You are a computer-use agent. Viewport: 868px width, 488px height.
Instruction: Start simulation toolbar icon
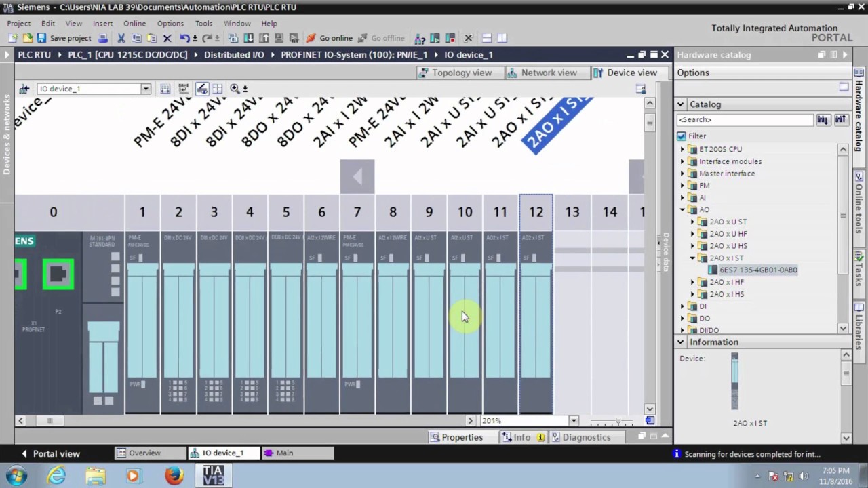point(279,38)
